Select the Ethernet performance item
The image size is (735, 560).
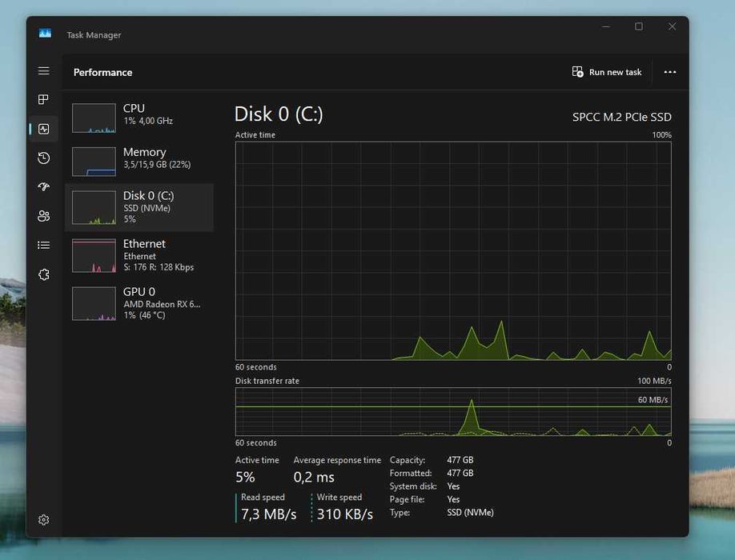139,256
